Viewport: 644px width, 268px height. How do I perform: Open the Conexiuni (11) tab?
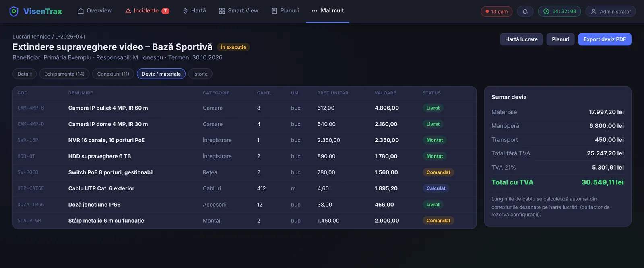tap(113, 74)
